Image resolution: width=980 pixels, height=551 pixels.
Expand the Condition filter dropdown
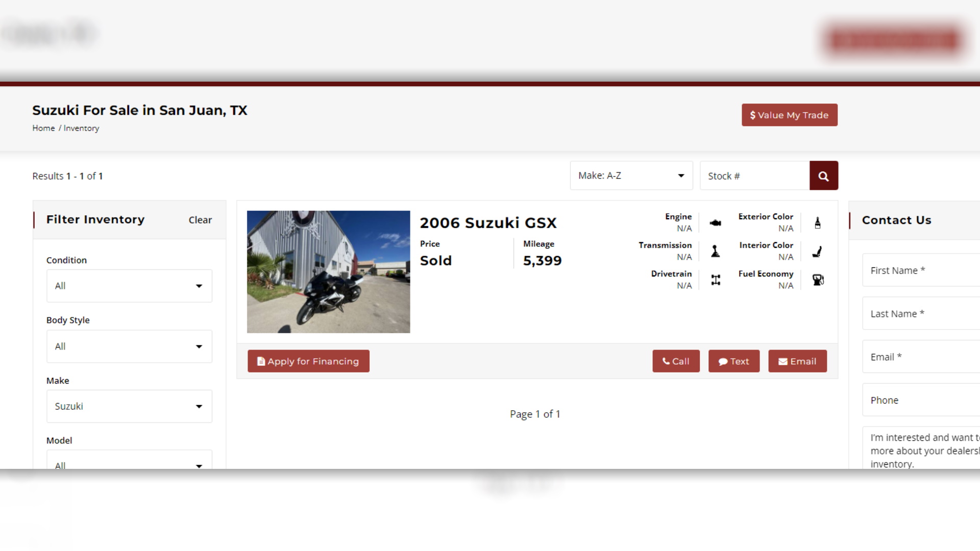coord(129,286)
